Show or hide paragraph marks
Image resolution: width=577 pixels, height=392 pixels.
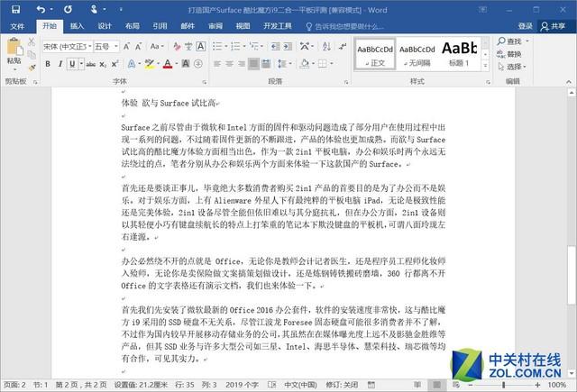click(343, 46)
